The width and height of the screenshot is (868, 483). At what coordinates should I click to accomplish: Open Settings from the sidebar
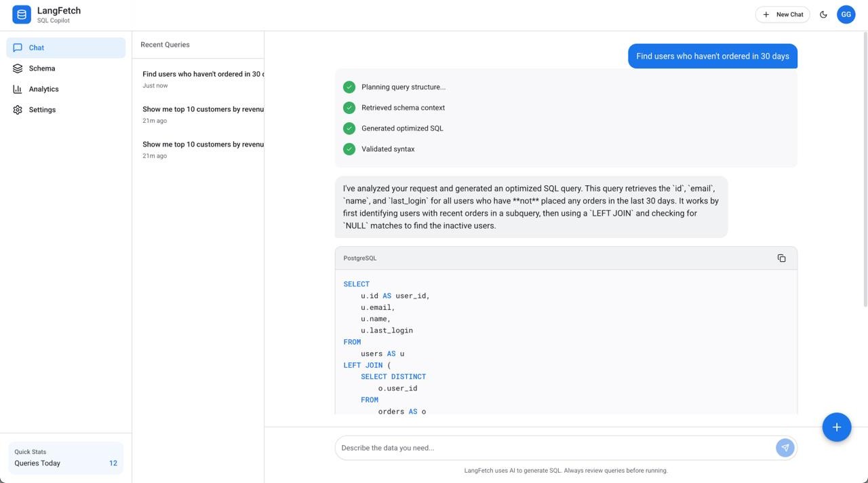click(41, 109)
